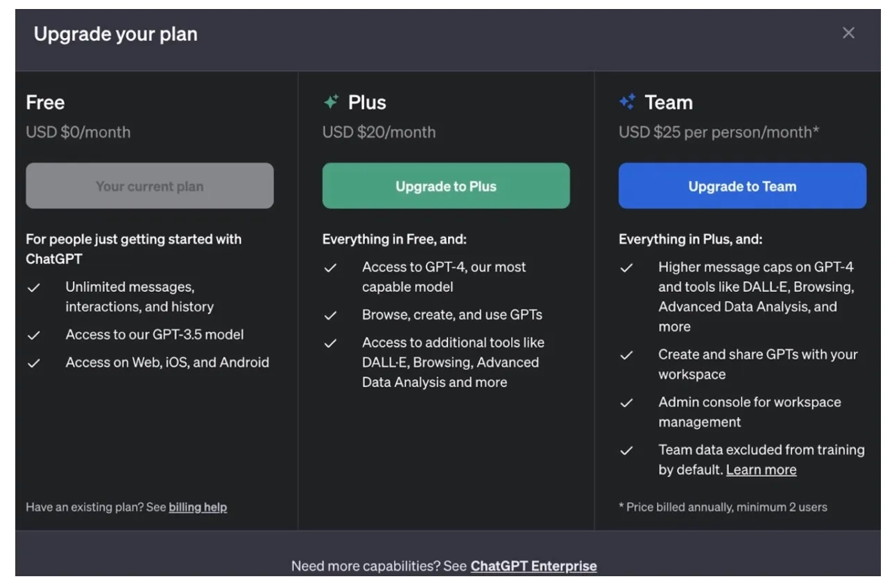The image size is (892, 588).
Task: Click the checkmark beside Access to GPT-3.5 model
Action: click(x=34, y=334)
